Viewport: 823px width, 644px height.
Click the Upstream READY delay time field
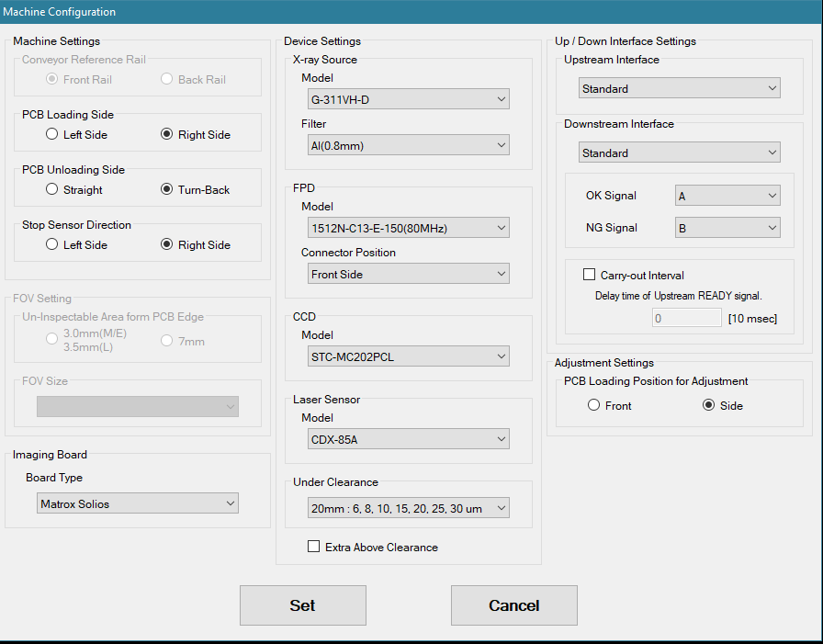(686, 318)
